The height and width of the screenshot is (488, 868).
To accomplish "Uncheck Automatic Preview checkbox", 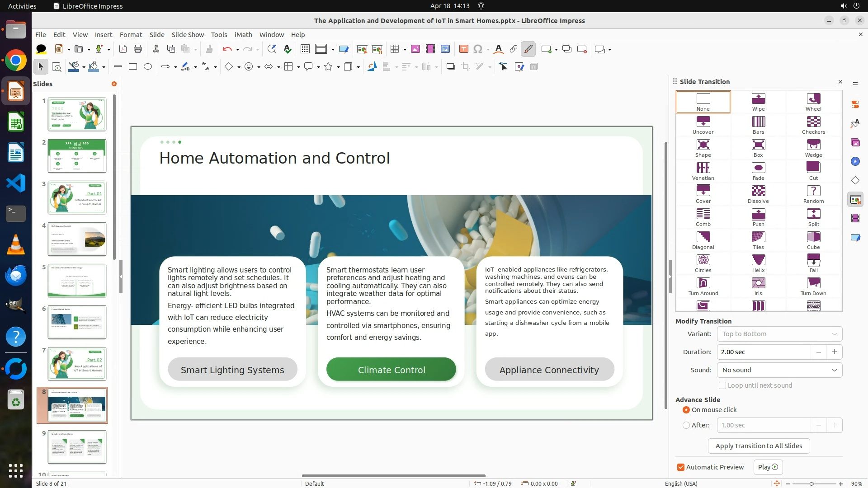I will (x=680, y=467).
